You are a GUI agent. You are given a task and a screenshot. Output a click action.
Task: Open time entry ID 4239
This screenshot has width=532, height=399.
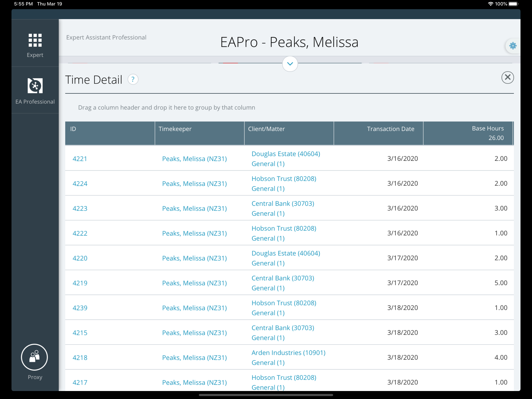[x=80, y=308]
